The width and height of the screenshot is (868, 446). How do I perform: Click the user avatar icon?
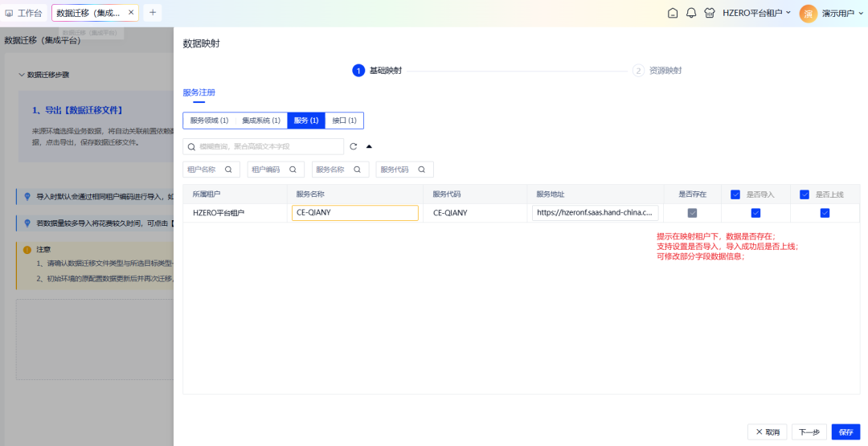click(x=808, y=14)
